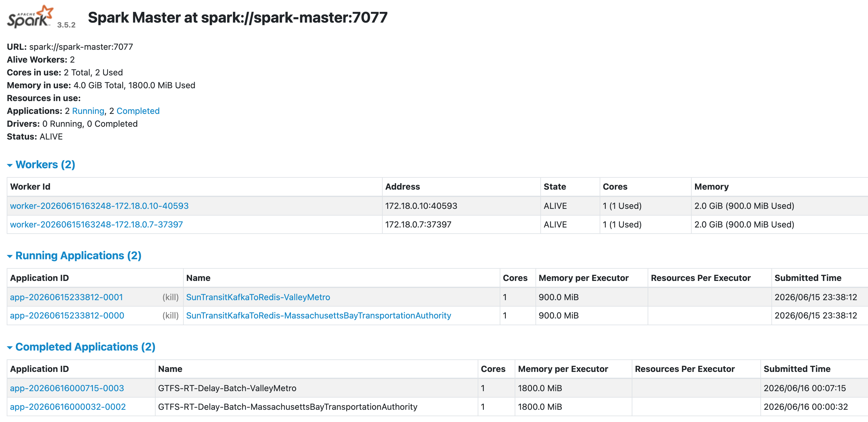868x422 pixels.
Task: Kill the MassachusettsBayTransportationAuthority running application
Action: coord(171,315)
